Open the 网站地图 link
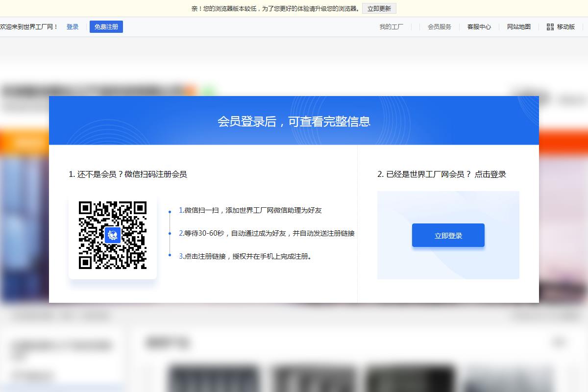Viewport: 588px width, 392px height. [x=519, y=27]
